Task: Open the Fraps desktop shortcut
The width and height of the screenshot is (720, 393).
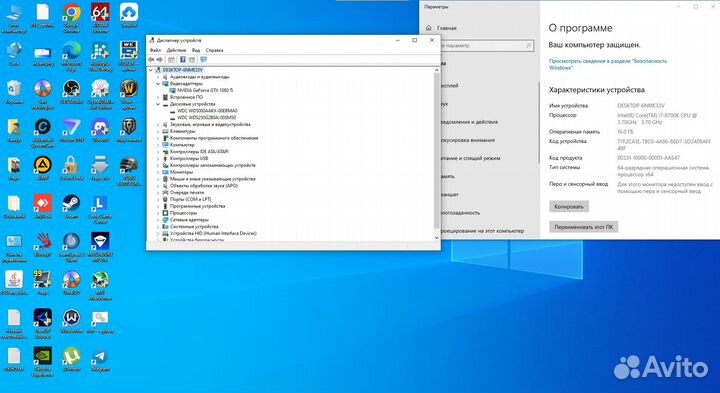Action: (43, 283)
